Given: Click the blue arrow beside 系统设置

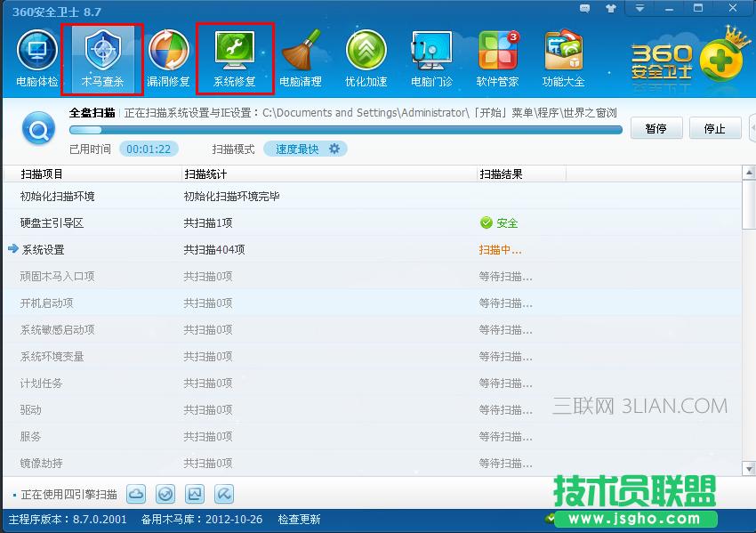Looking at the screenshot, I should coord(13,249).
